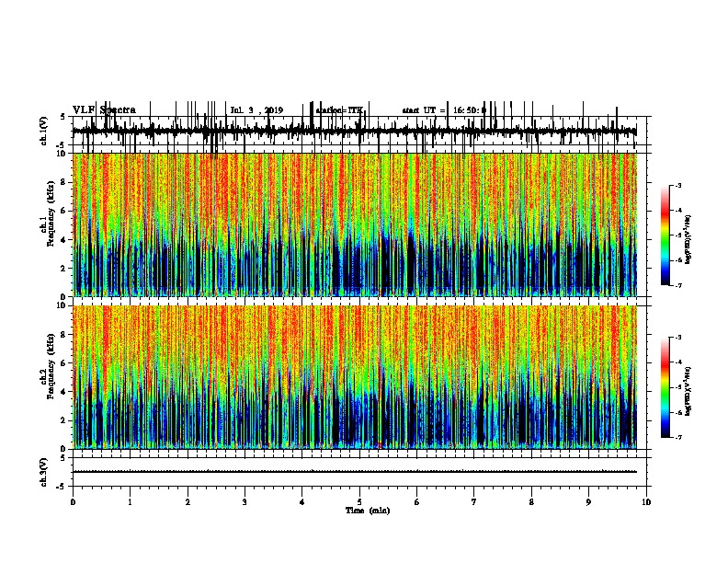Click the ch.2 spectrogram color bar
This screenshot has height=563, width=728.
665,387
